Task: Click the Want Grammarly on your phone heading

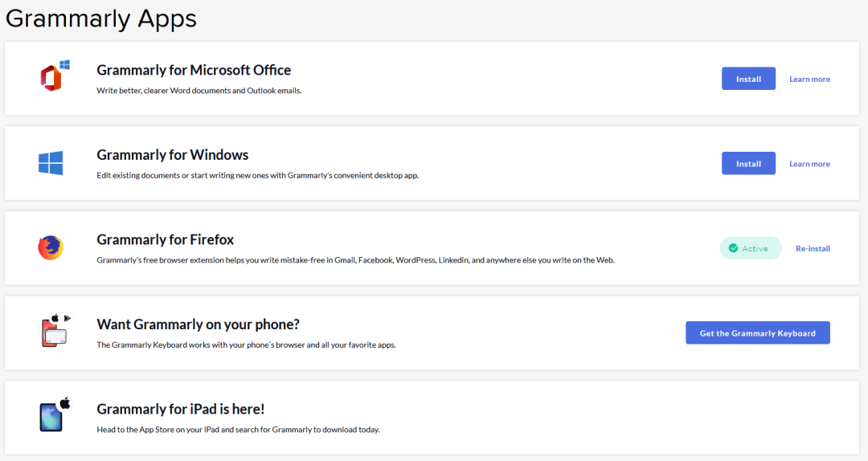Action: pos(198,324)
